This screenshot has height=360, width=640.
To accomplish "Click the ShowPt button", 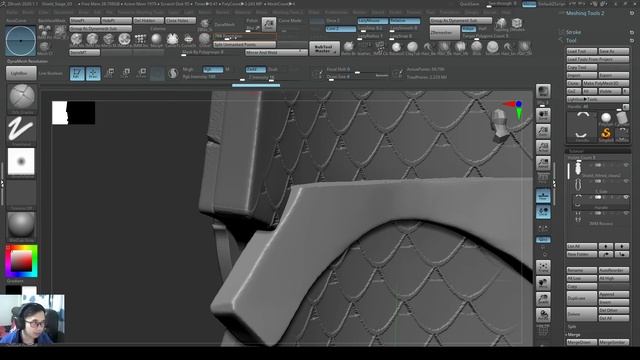I will [x=84, y=20].
